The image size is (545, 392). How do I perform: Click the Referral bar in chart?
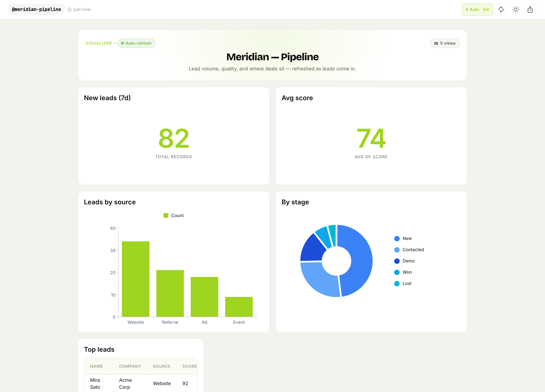point(170,293)
